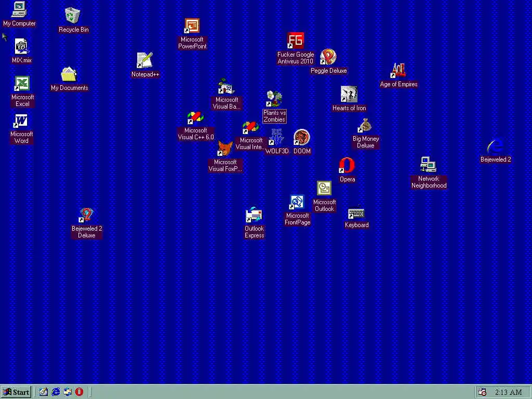This screenshot has width=532, height=399.
Task: Launch Internet Explorer from quick launch
Action: click(56, 392)
